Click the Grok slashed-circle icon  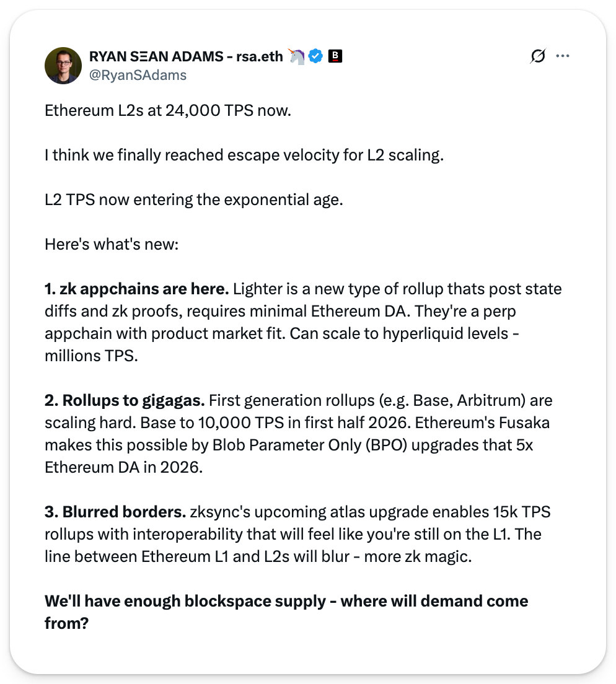pos(538,56)
